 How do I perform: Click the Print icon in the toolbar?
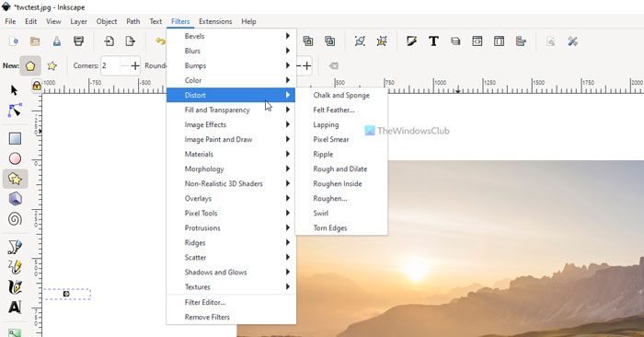pos(78,41)
